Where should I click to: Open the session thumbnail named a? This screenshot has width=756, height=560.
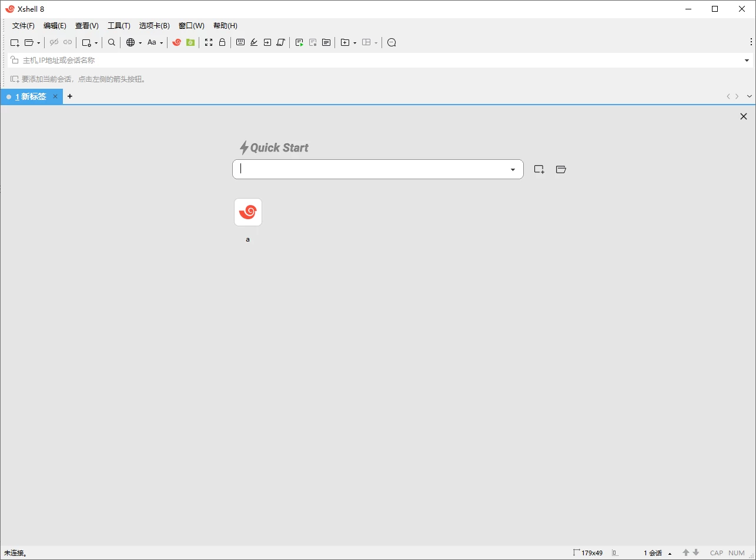click(x=248, y=212)
